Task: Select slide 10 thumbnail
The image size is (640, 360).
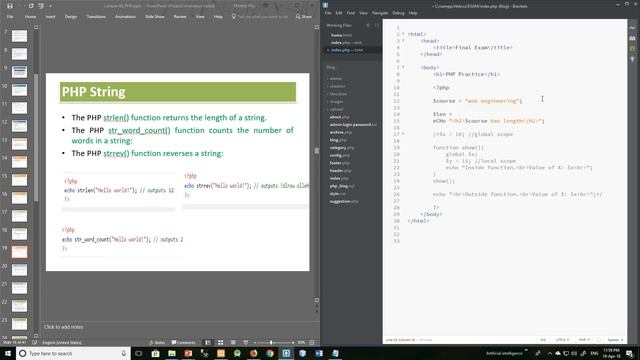Action: coord(19,90)
